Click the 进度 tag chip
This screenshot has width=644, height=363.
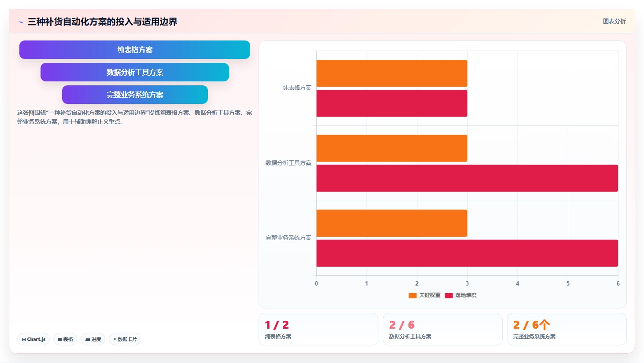[93, 339]
